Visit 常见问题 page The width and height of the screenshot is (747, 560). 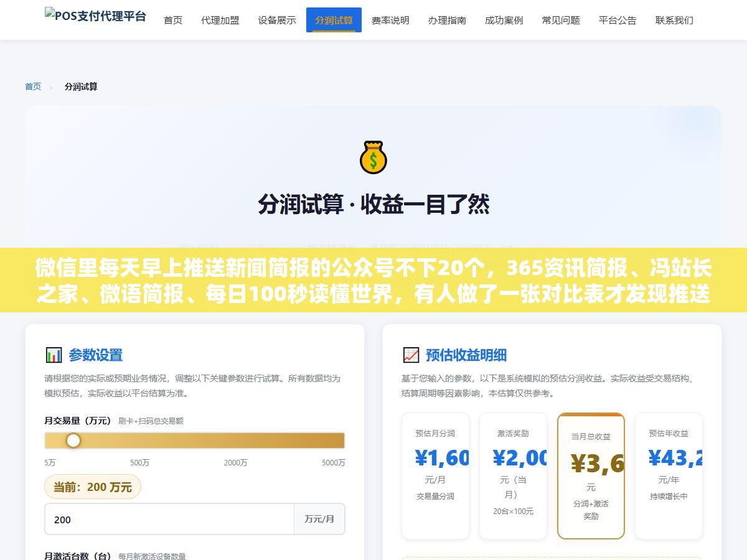pos(561,20)
